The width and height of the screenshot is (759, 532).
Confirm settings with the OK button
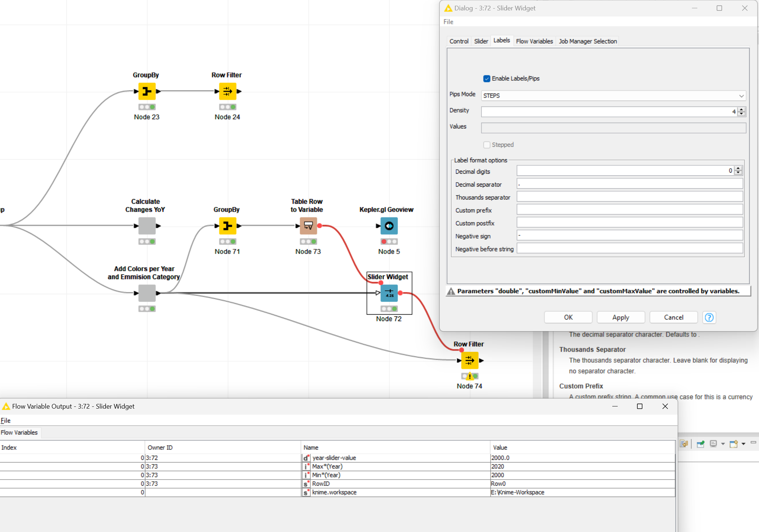[568, 317]
